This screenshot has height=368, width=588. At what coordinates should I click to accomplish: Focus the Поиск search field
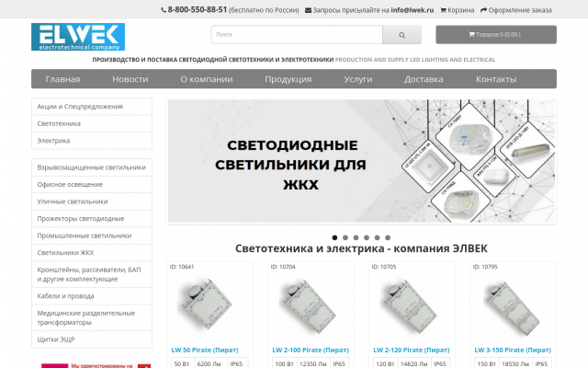[297, 35]
